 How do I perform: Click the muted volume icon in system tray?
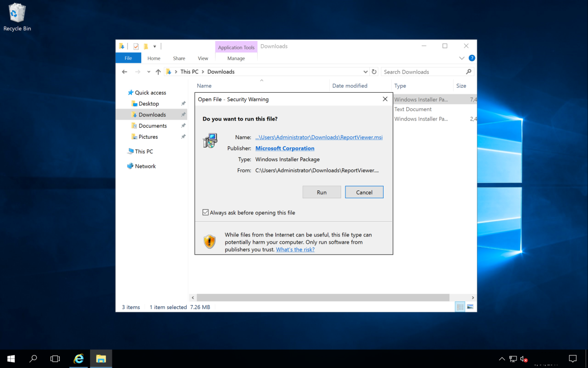(524, 359)
